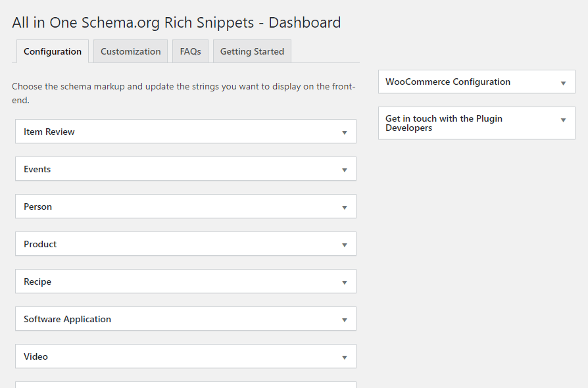Viewport: 588px width, 388px height.
Task: Open the Recipe section heading
Action: (x=37, y=281)
